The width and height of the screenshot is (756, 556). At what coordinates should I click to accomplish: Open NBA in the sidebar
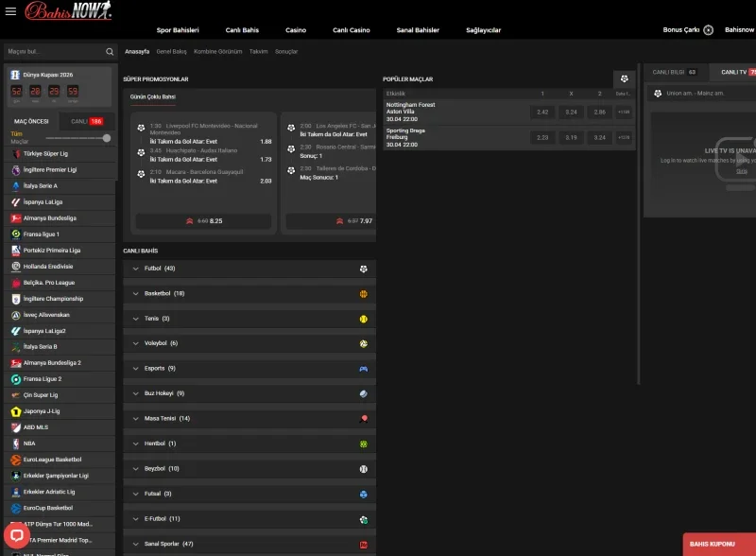pyautogui.click(x=60, y=443)
